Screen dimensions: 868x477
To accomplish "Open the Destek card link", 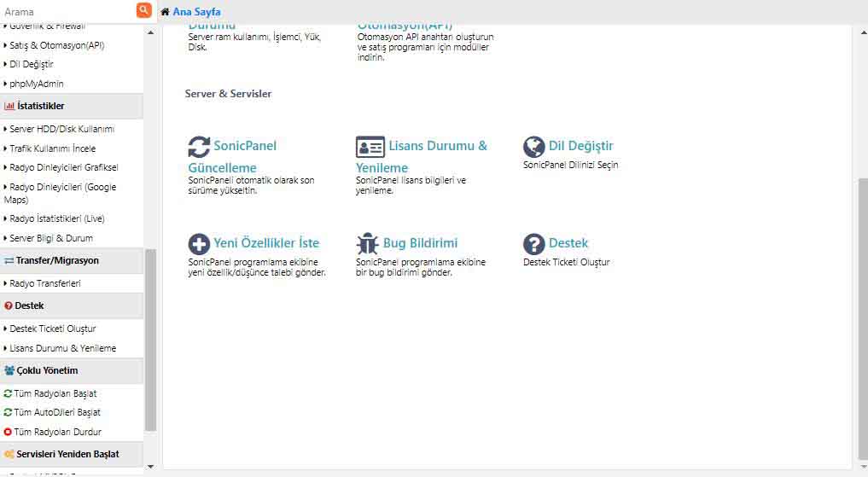I will click(x=568, y=243).
